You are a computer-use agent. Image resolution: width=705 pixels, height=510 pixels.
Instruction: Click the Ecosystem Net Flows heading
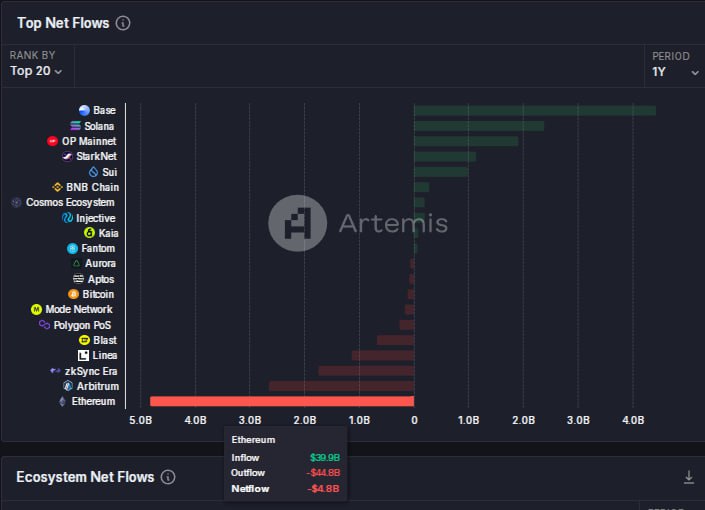click(85, 477)
